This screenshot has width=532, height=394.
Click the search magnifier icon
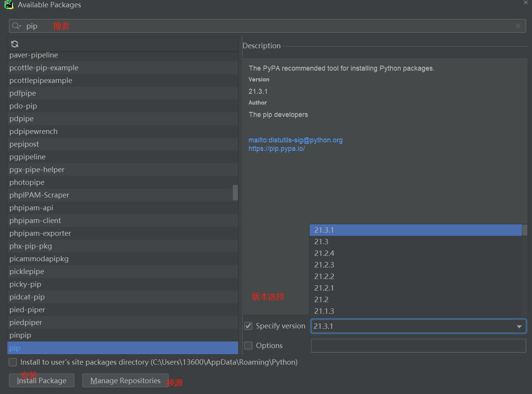(16, 26)
